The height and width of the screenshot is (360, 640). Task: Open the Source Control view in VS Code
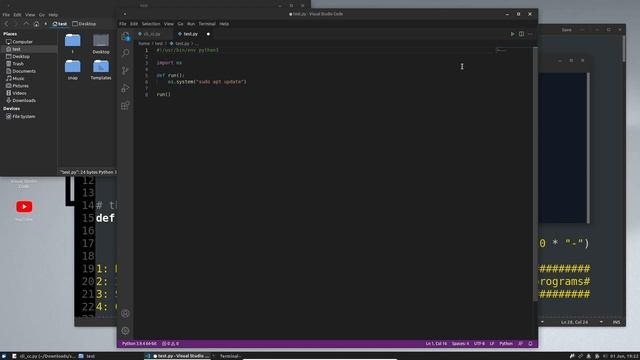125,71
